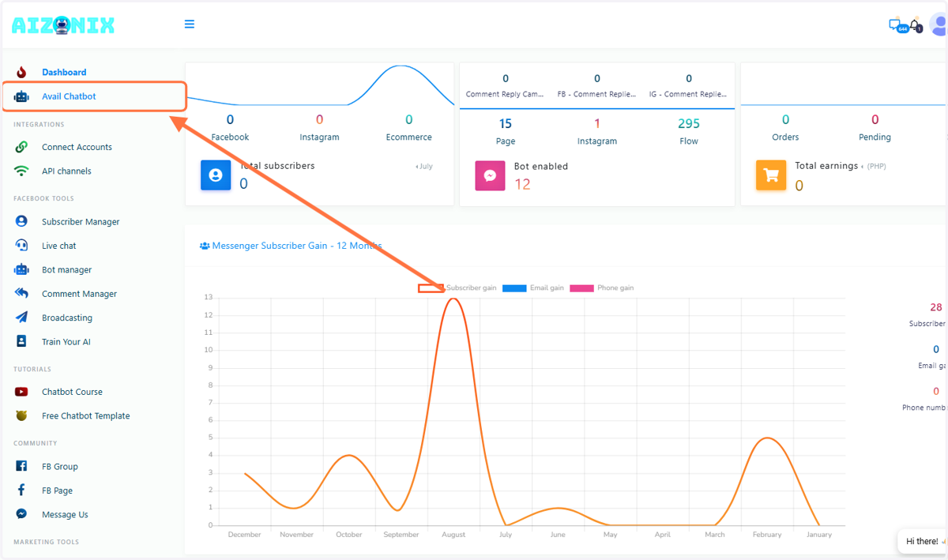This screenshot has height=560, width=948.
Task: Open the July month selector
Action: pos(424,167)
